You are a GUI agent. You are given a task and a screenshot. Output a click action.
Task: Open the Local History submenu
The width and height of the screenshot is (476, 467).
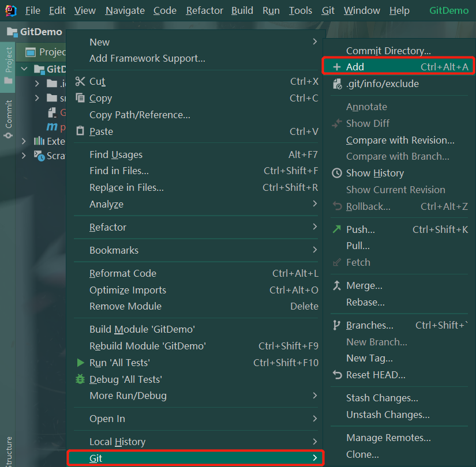[196, 442]
